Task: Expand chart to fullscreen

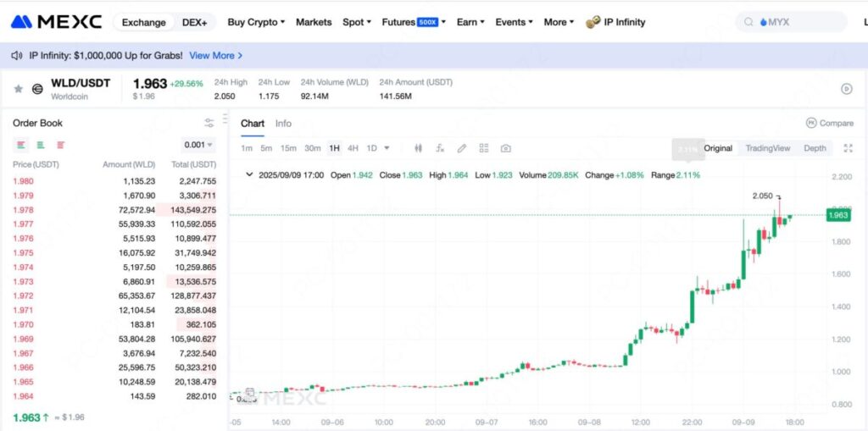Action: click(x=848, y=148)
